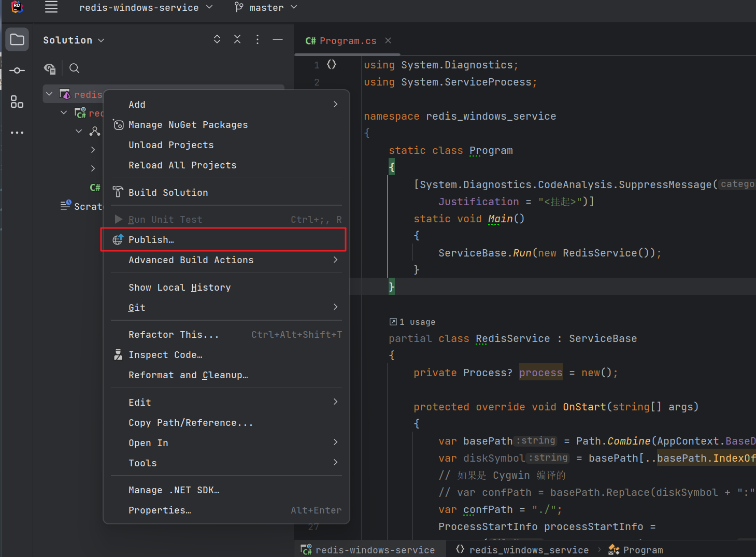The width and height of the screenshot is (756, 557).
Task: Choose Reformat and Cleanup…
Action: pos(226,375)
